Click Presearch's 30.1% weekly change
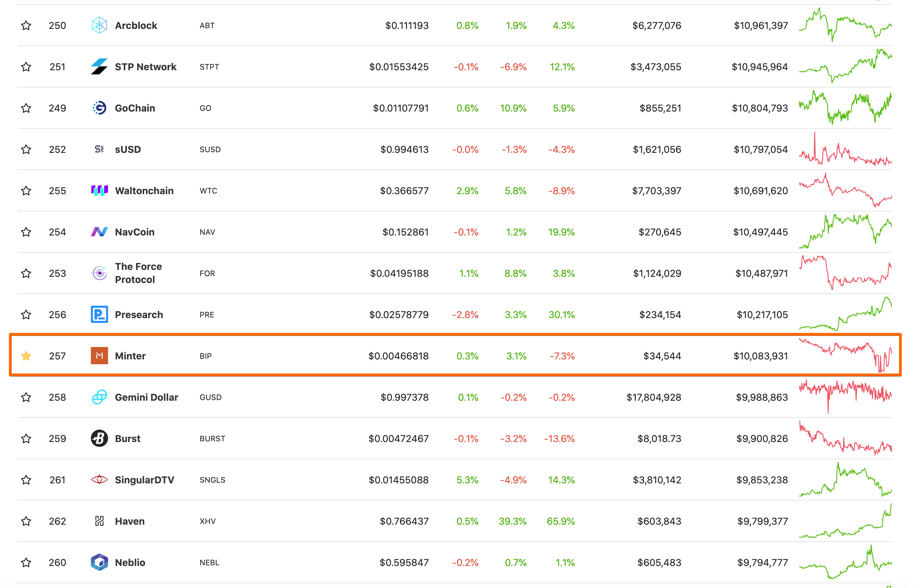The width and height of the screenshot is (919, 588). pyautogui.click(x=561, y=315)
